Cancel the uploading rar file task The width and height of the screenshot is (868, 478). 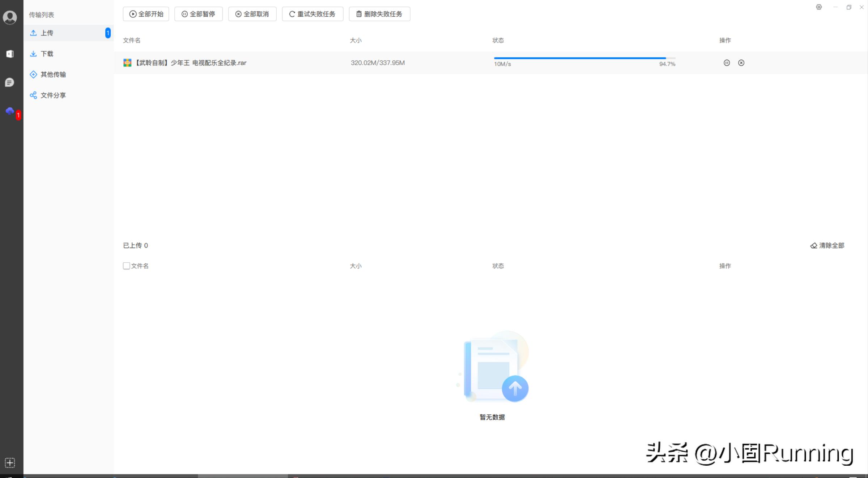click(741, 63)
